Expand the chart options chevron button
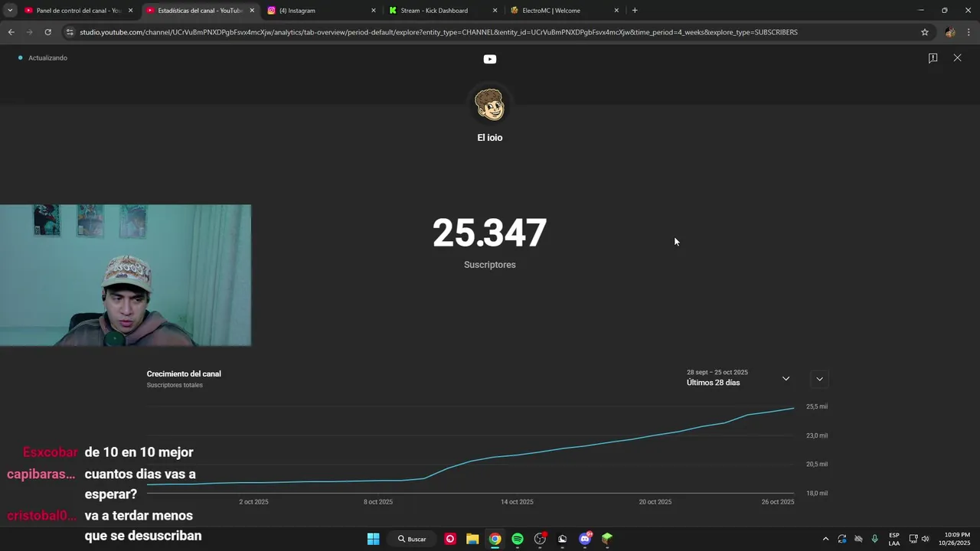Screen dimensions: 980x551 pyautogui.click(x=819, y=379)
